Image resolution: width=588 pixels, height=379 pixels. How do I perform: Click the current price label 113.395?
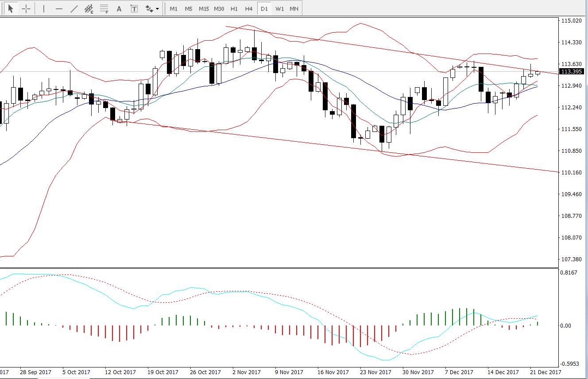click(572, 71)
